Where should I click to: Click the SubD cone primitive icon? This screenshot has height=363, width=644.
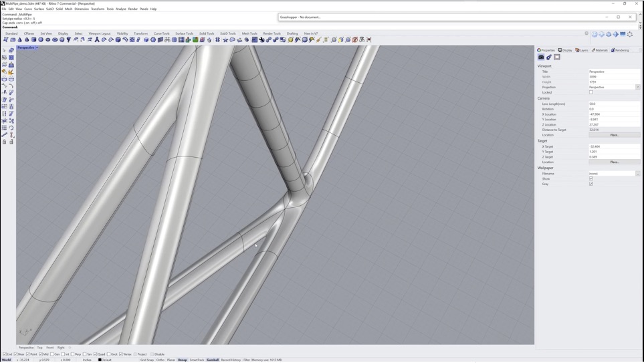tap(19, 40)
